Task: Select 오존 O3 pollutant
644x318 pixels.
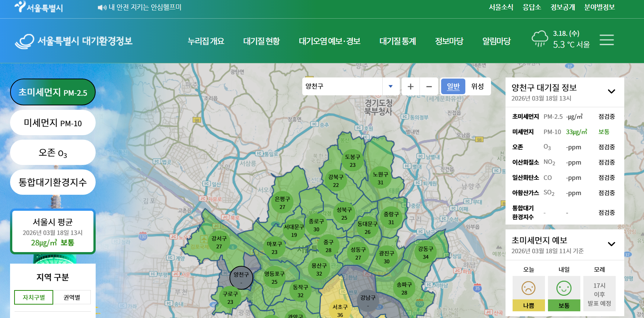Action: tap(53, 152)
